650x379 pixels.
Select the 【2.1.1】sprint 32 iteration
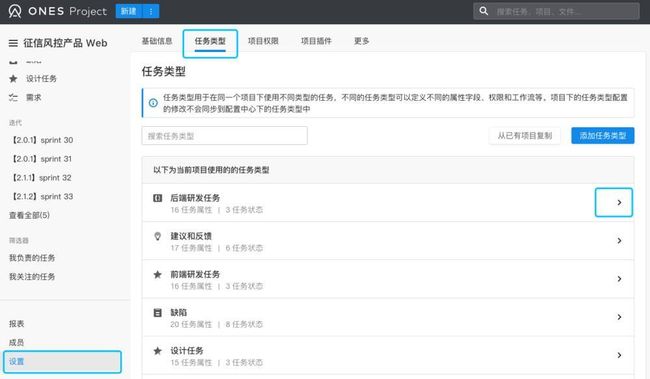point(41,177)
